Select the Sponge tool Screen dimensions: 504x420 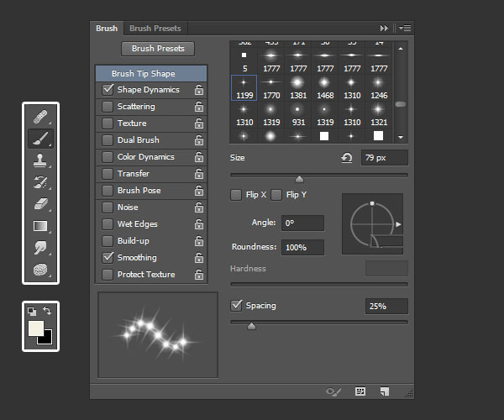[x=40, y=270]
